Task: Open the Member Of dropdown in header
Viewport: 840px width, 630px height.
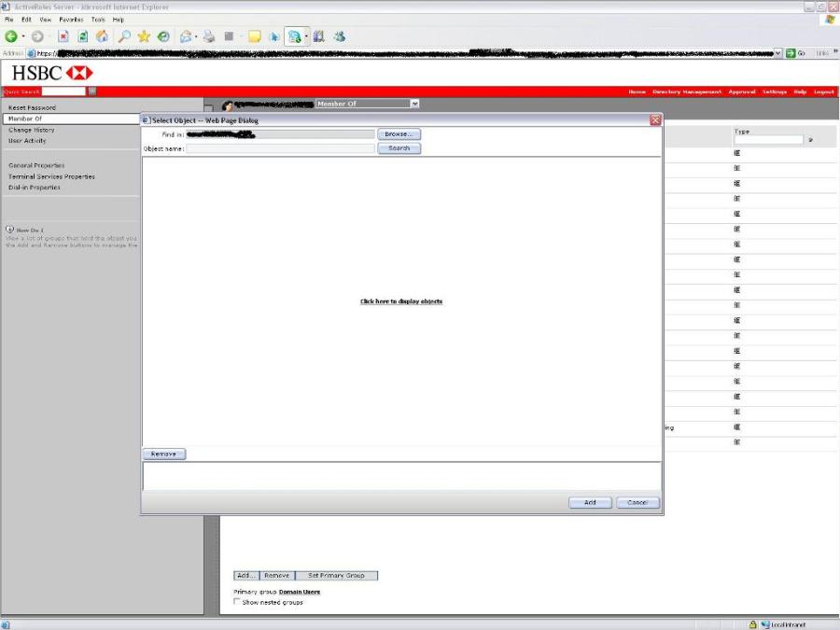Action: (414, 104)
